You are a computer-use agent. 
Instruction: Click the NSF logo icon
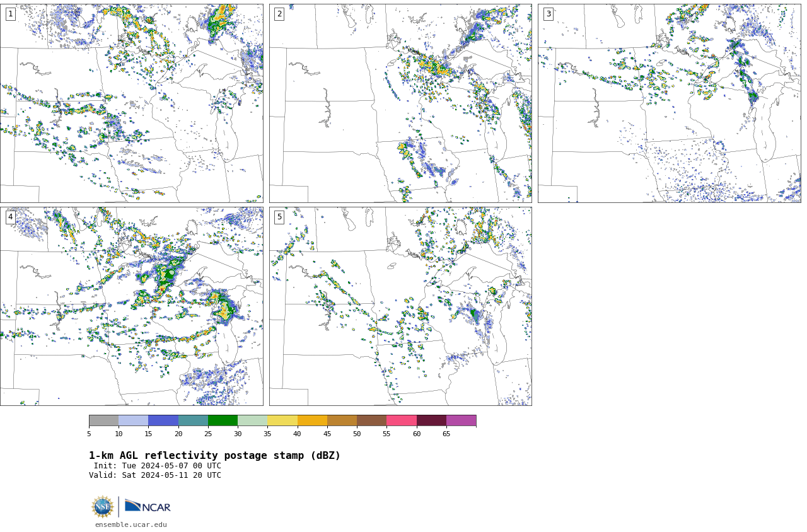coord(102,507)
